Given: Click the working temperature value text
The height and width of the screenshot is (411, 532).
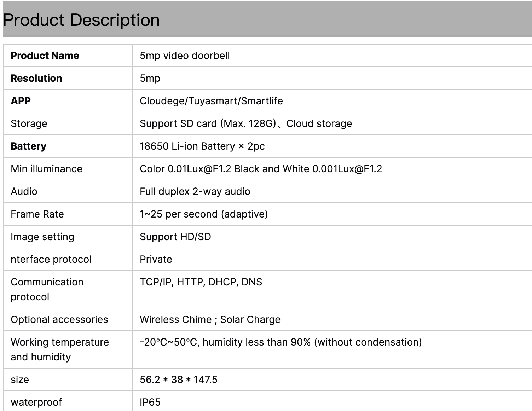Looking at the screenshot, I should [x=281, y=342].
